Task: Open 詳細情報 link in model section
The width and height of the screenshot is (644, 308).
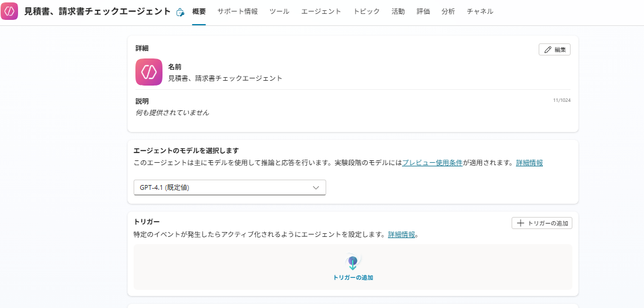Action: (x=530, y=163)
